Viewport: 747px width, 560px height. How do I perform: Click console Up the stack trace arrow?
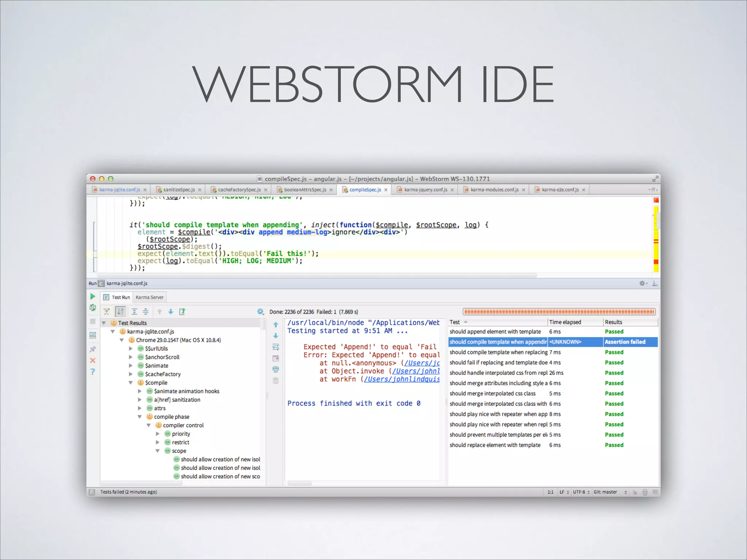(x=276, y=324)
